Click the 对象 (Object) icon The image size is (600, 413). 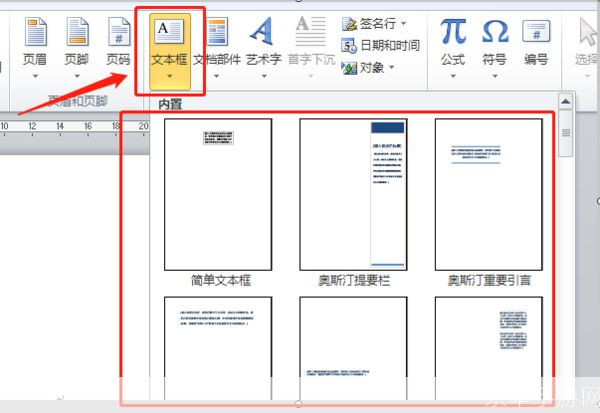click(x=349, y=68)
